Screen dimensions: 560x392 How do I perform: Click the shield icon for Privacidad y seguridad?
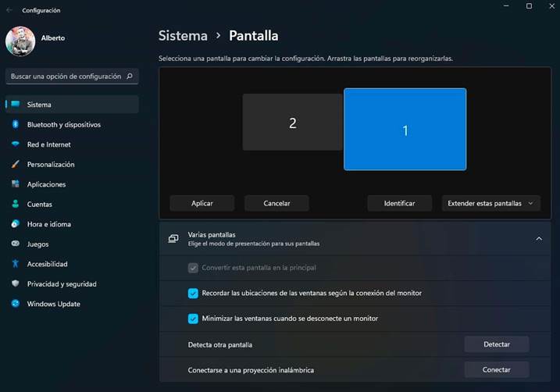[16, 283]
